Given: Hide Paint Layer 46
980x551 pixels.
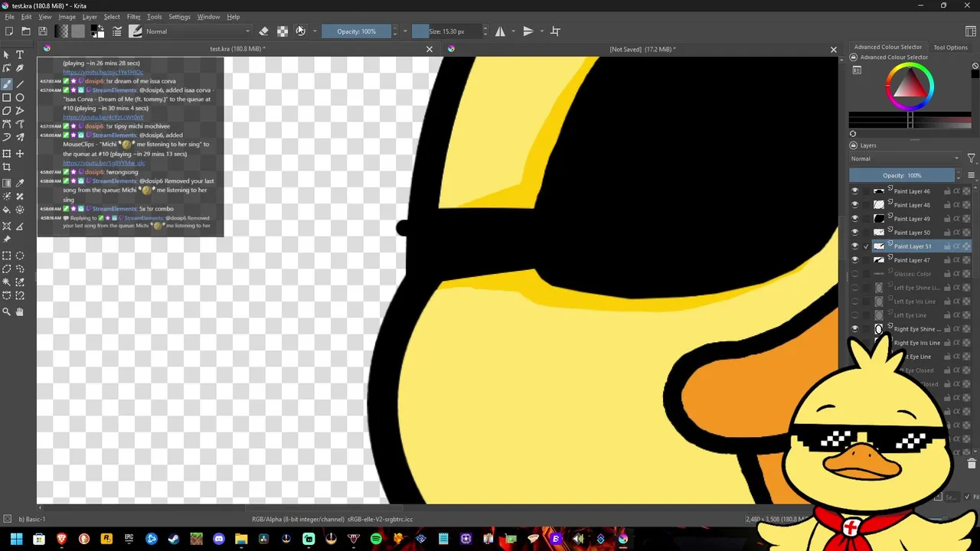Looking at the screenshot, I should [855, 191].
